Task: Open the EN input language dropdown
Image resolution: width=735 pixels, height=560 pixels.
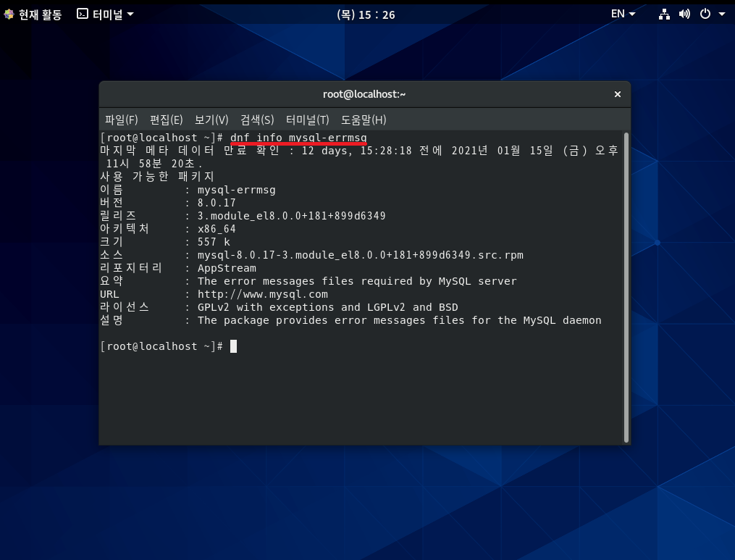Action: click(x=623, y=14)
